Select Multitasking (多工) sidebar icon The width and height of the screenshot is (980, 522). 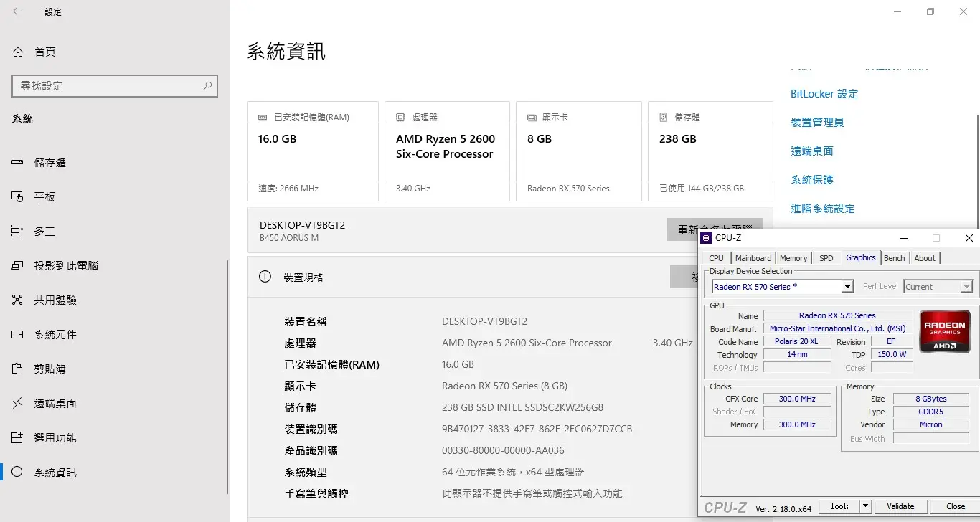18,231
